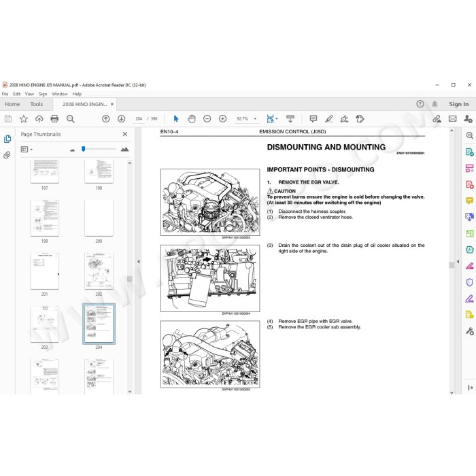Open the Draw freehand markup tool
This screenshot has width=476, height=476.
click(x=344, y=119)
